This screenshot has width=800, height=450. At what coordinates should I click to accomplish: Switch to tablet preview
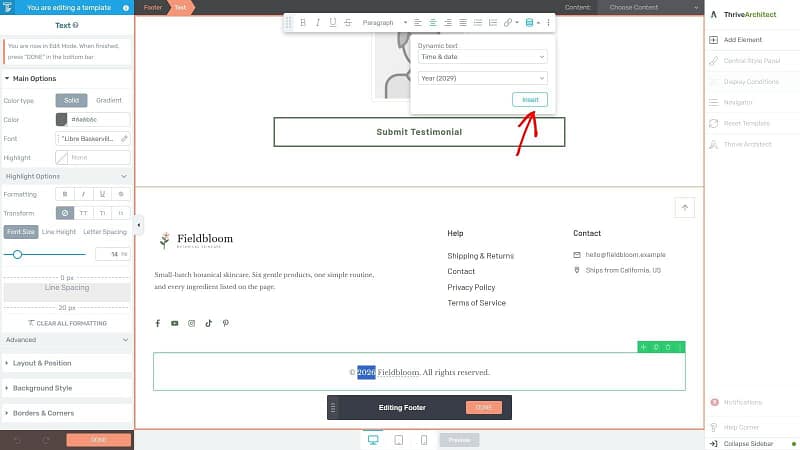click(398, 440)
